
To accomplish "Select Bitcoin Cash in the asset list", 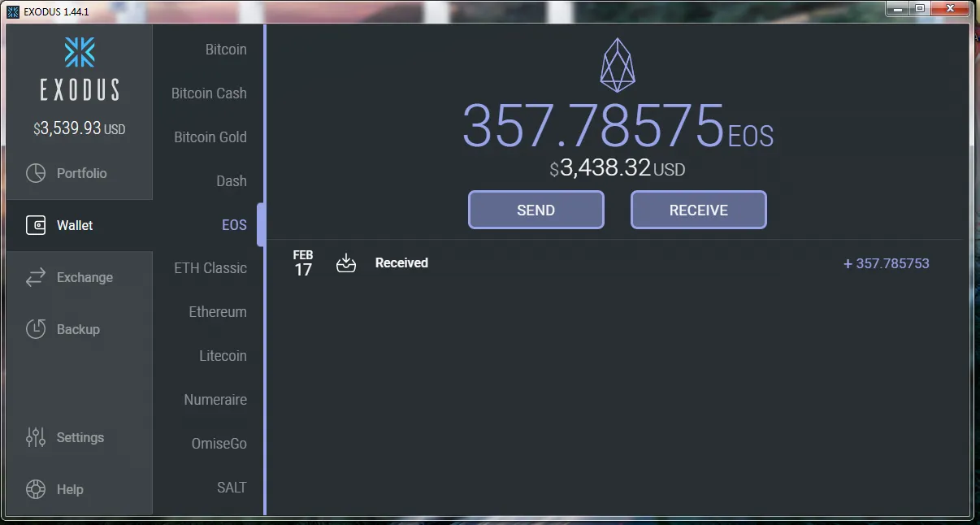I will 209,93.
